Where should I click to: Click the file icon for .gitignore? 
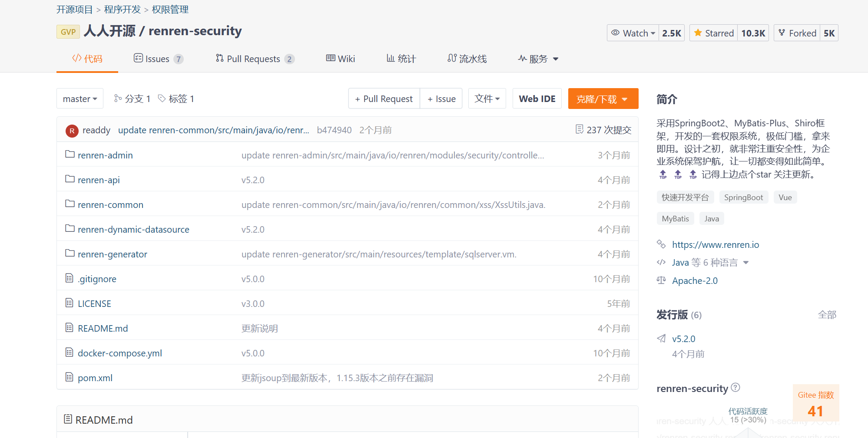[69, 278]
